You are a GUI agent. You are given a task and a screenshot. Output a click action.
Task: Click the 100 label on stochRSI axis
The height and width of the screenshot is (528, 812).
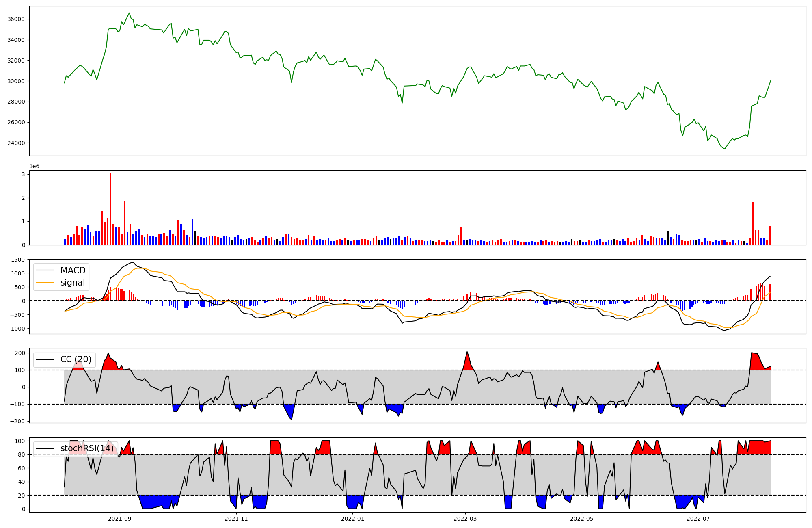click(x=20, y=441)
